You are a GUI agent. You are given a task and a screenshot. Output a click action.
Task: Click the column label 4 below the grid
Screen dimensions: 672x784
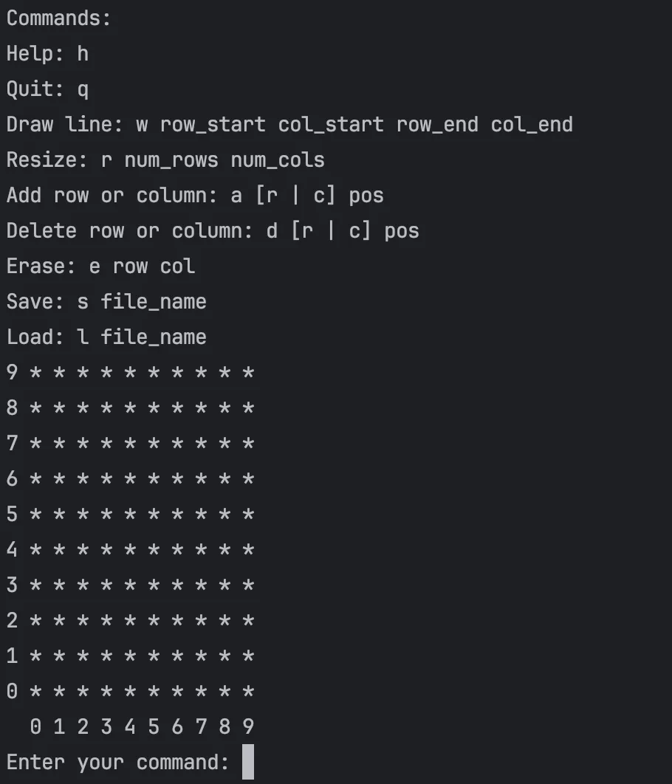[x=130, y=727]
